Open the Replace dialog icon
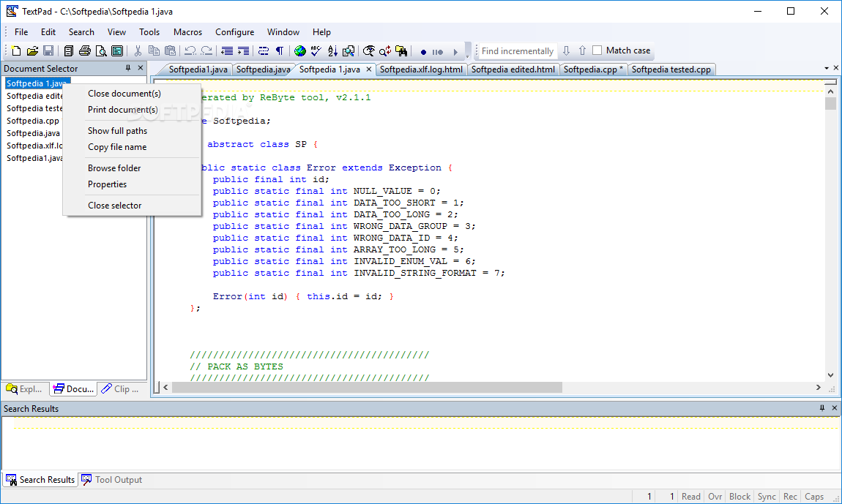This screenshot has width=842, height=504. (x=385, y=51)
